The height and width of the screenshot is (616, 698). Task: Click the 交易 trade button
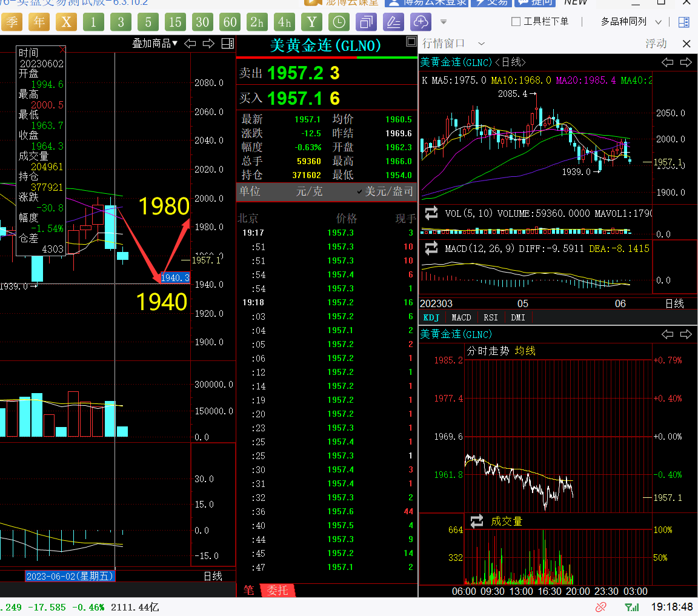tap(491, 2)
